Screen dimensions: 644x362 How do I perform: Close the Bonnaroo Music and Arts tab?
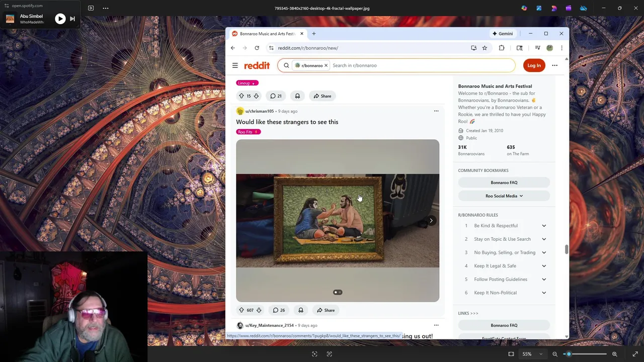(x=302, y=34)
